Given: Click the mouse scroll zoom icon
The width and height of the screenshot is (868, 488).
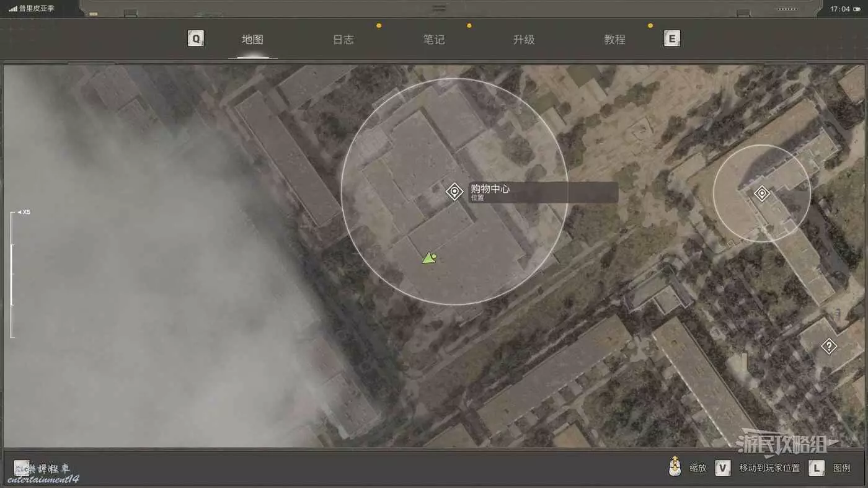Looking at the screenshot, I should tap(675, 468).
